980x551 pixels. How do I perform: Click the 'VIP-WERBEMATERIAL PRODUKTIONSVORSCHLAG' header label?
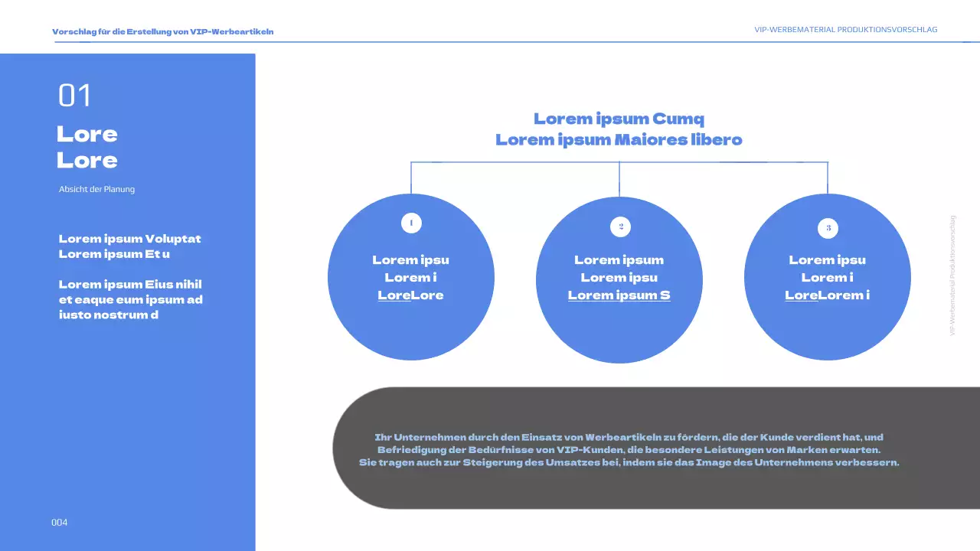845,30
